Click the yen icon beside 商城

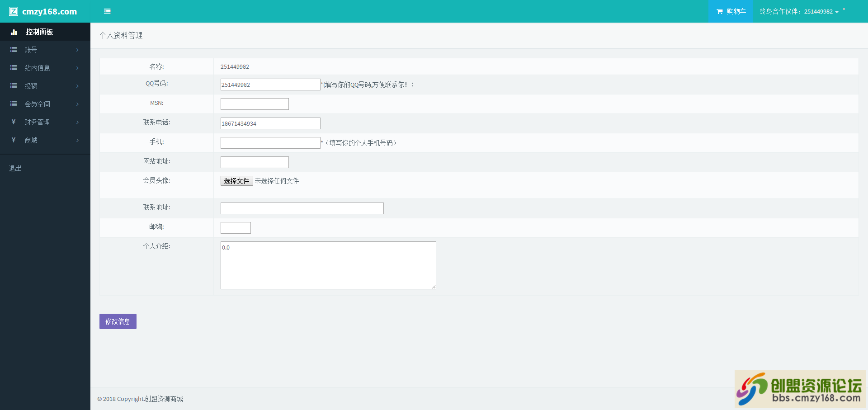(x=14, y=140)
